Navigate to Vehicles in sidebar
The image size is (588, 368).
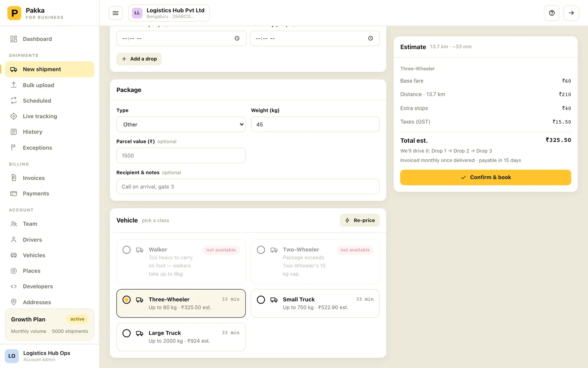tap(50, 255)
